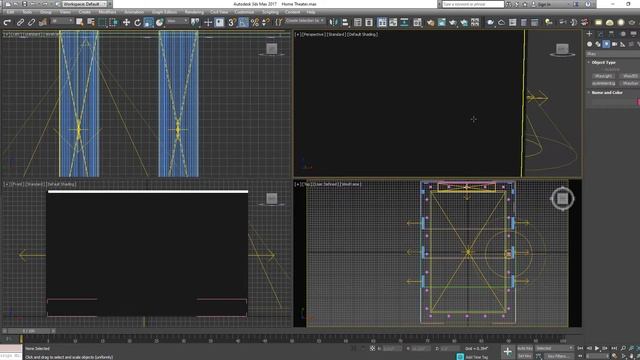Click the 0 / 100 time slider
Screen dimensions: 640x360
point(29,331)
